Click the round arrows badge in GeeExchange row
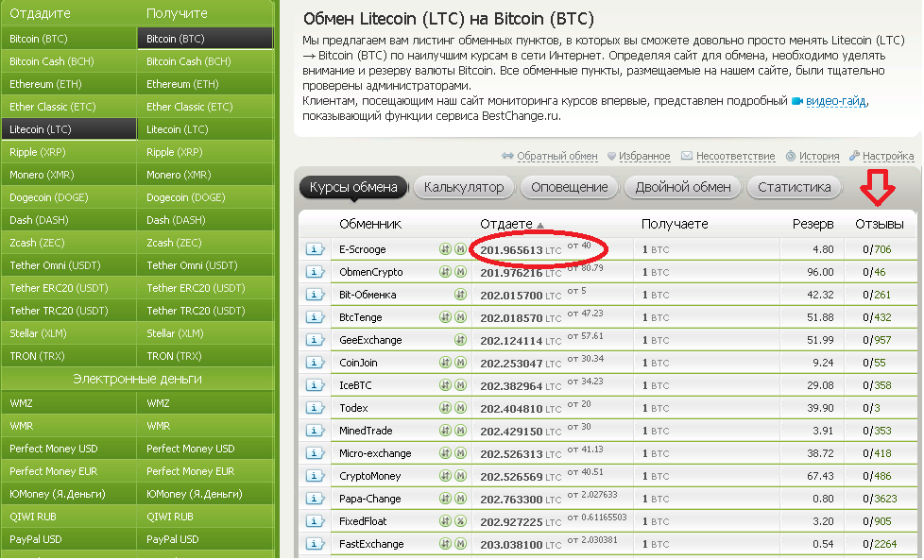This screenshot has width=924, height=560. [461, 340]
